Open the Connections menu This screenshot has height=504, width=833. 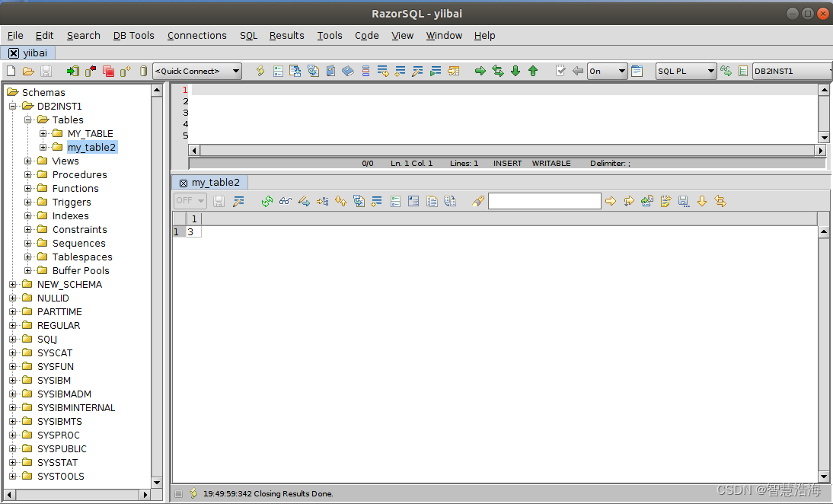pos(196,35)
